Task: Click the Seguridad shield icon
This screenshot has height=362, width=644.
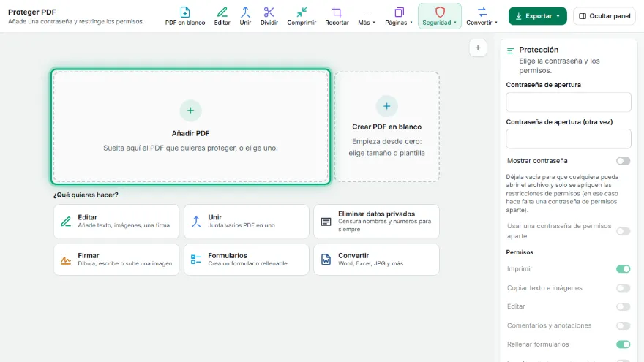Action: click(x=440, y=12)
